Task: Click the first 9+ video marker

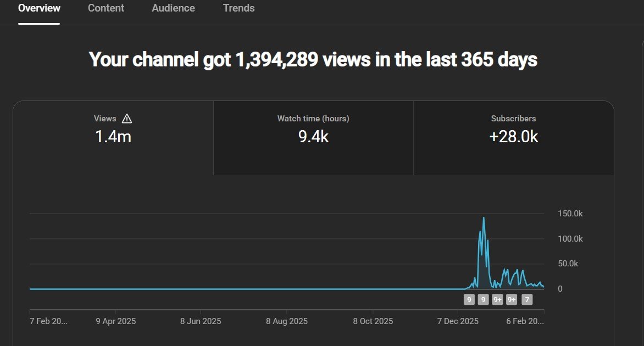Action: click(498, 300)
